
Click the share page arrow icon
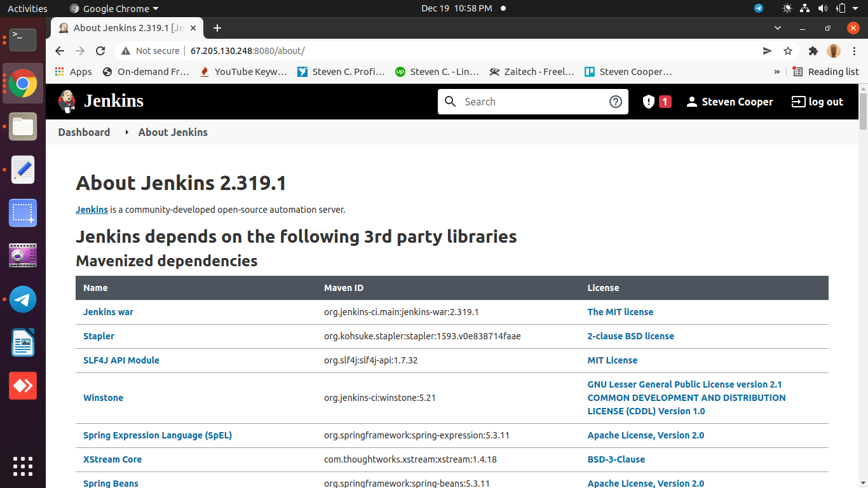(767, 51)
